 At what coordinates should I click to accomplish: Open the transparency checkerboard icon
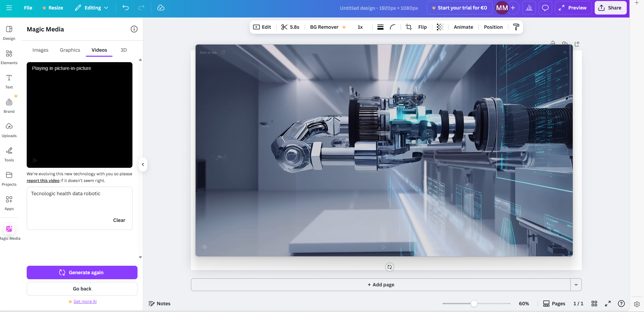point(440,27)
